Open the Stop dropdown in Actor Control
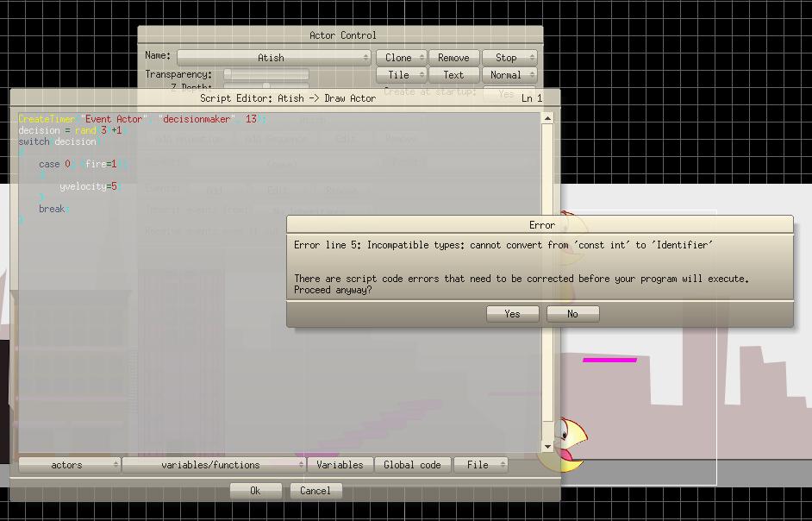This screenshot has height=521, width=812. [509, 58]
